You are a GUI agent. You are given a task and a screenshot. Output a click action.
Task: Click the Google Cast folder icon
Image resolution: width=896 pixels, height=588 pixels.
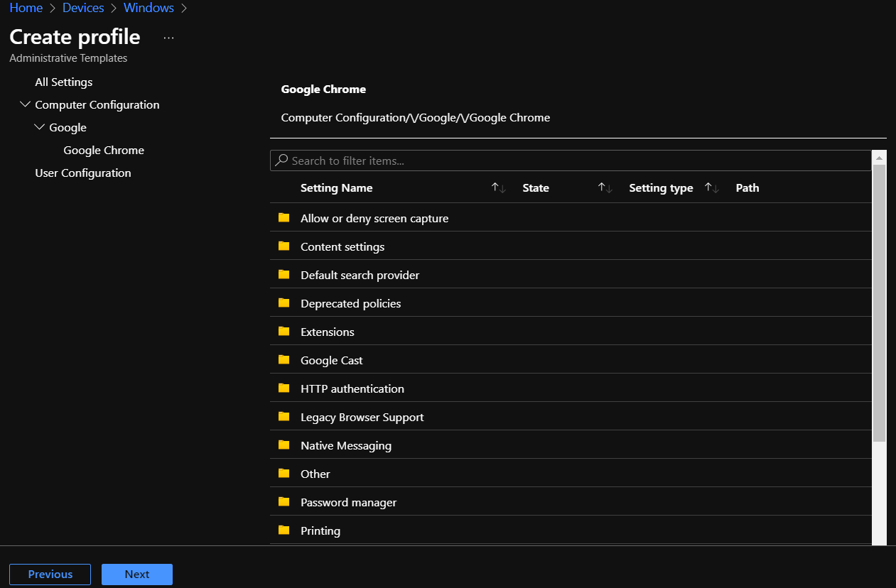(284, 359)
